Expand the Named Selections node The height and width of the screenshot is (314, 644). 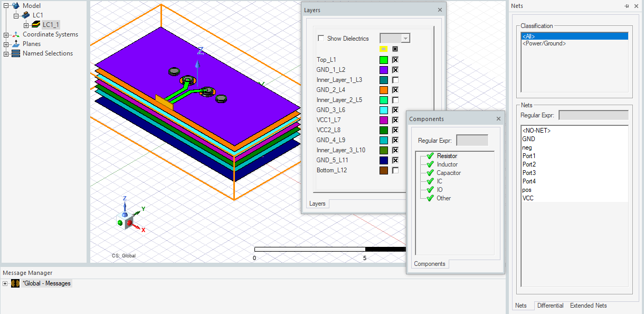[6, 53]
